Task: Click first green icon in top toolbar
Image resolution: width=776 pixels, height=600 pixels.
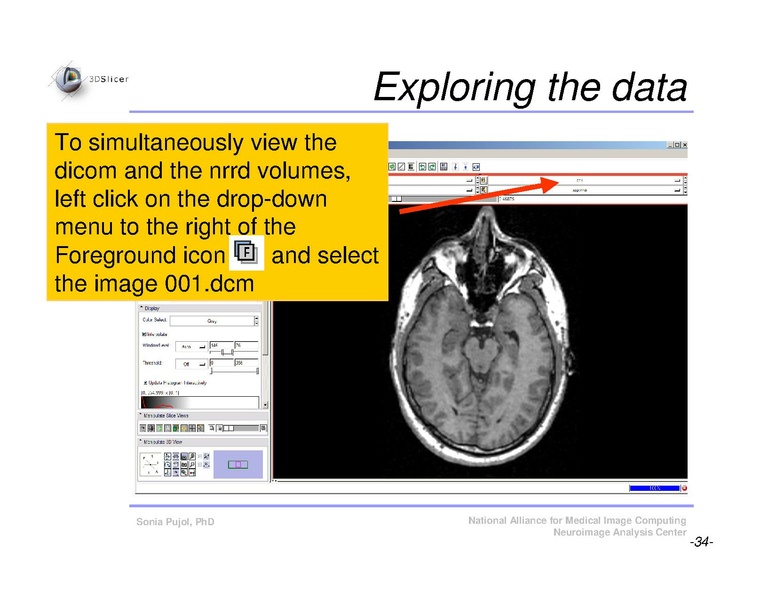Action: (392, 167)
